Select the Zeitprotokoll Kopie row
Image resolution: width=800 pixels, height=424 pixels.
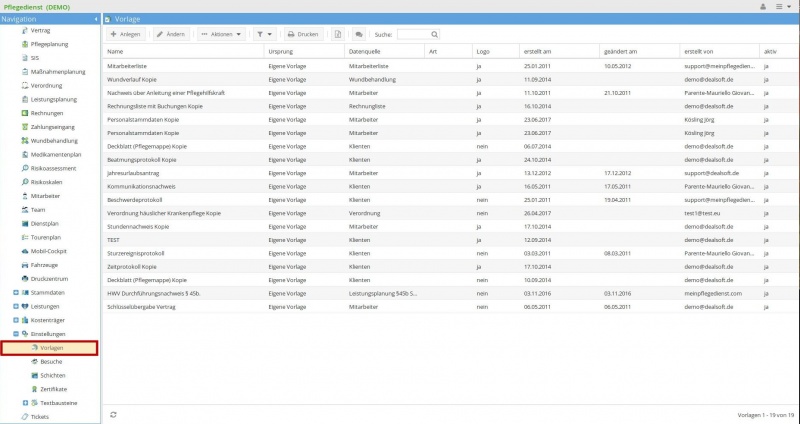[451, 267]
